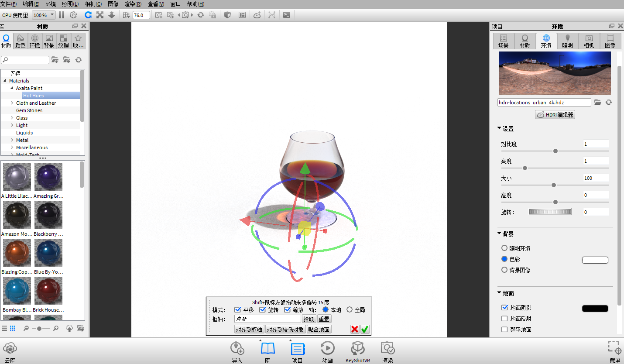Toggle the Library (库) panel from the bottom bar
The width and height of the screenshot is (624, 364).
[267, 352]
